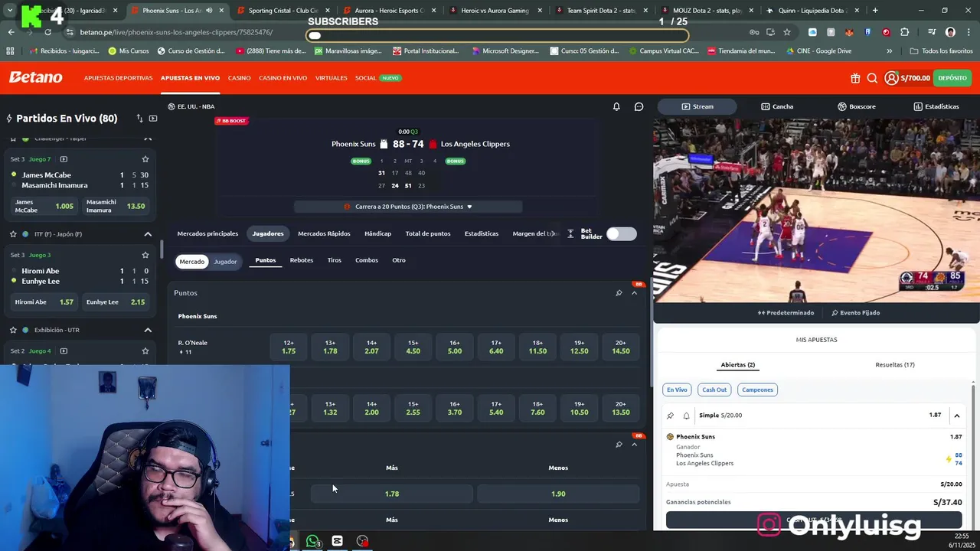Click the bell icon on Simple bet
This screenshot has height=551, width=980.
point(686,416)
